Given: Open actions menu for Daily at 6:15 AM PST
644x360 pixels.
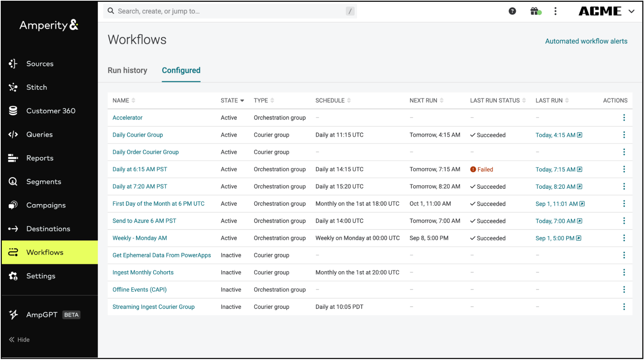Looking at the screenshot, I should 624,169.
